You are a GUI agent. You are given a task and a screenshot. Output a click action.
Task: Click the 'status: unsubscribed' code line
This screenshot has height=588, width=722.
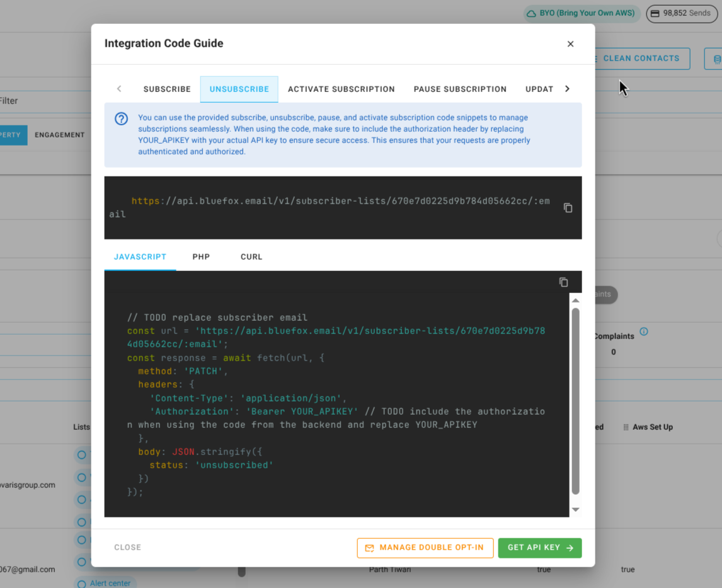211,465
